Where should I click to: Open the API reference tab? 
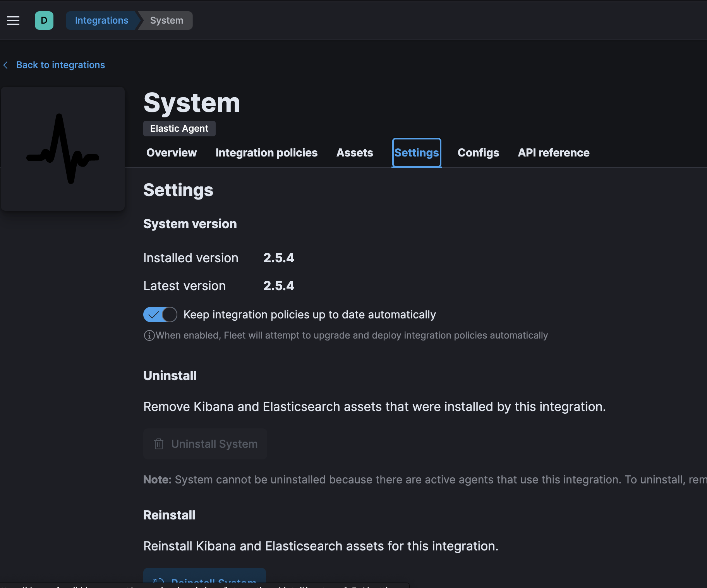pyautogui.click(x=554, y=153)
